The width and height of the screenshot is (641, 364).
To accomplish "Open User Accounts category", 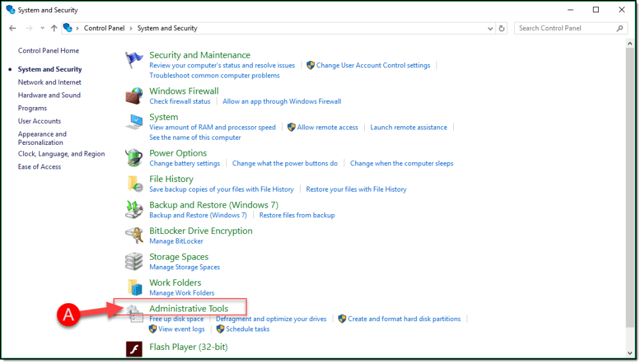I will click(39, 121).
